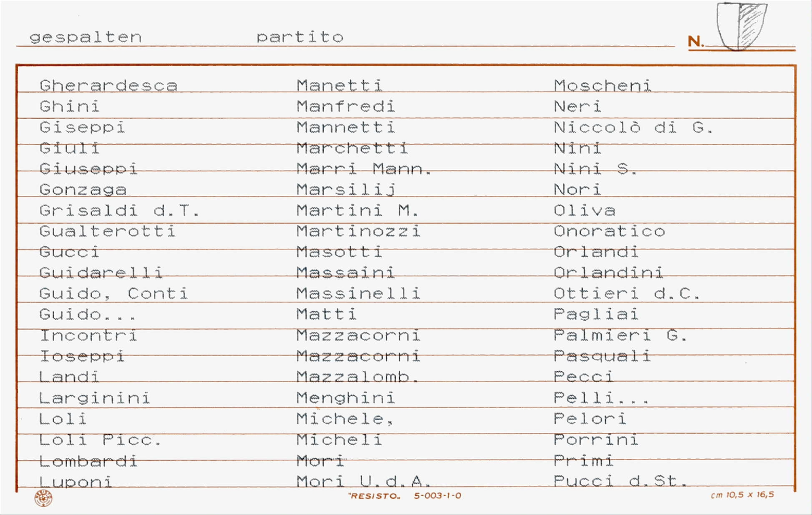This screenshot has width=812, height=515.
Task: Click the RESISTO 5-003-1-0 footer text
Action: click(x=404, y=496)
